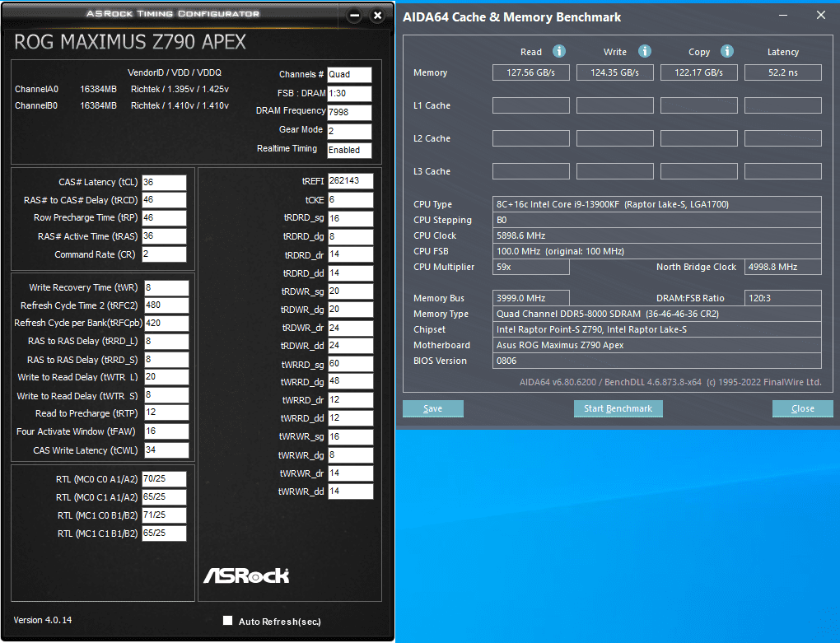This screenshot has width=840, height=643.
Task: Minimize the AIDA64 benchmark window
Action: 783,15
